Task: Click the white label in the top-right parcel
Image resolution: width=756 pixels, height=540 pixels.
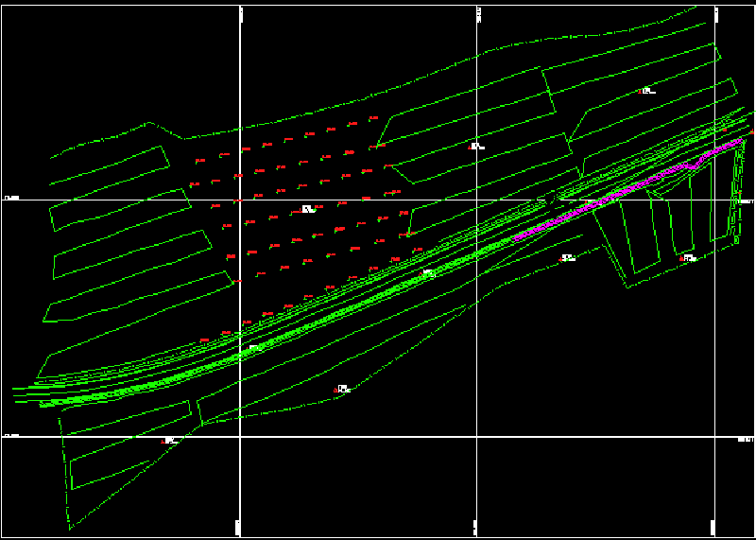Action: coord(647,91)
